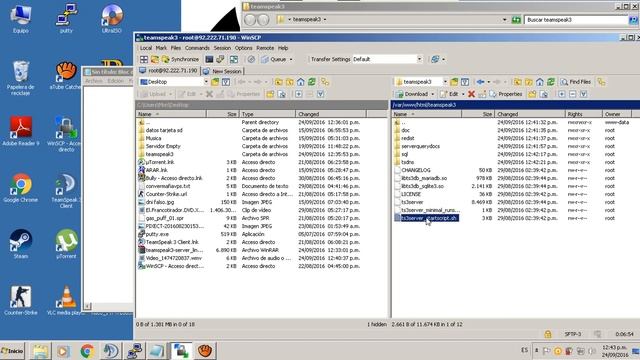The width and height of the screenshot is (640, 360).
Task: Click local panel refresh icon
Action: (312, 82)
